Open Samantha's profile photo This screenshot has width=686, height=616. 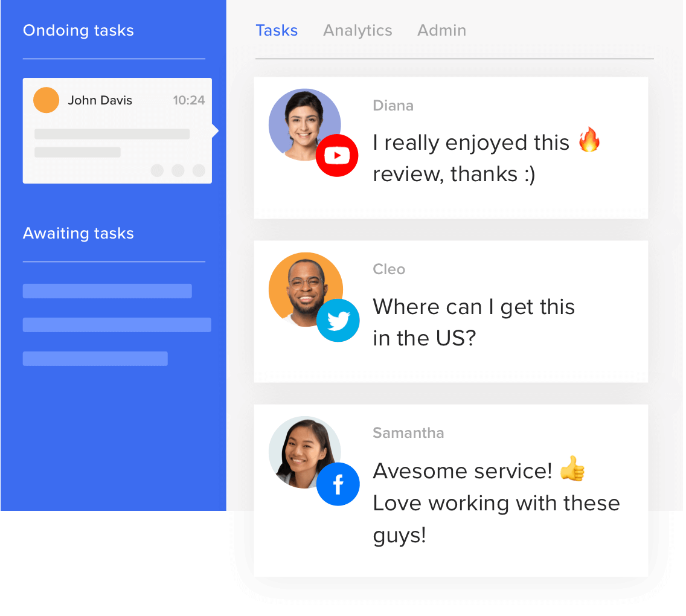(300, 448)
